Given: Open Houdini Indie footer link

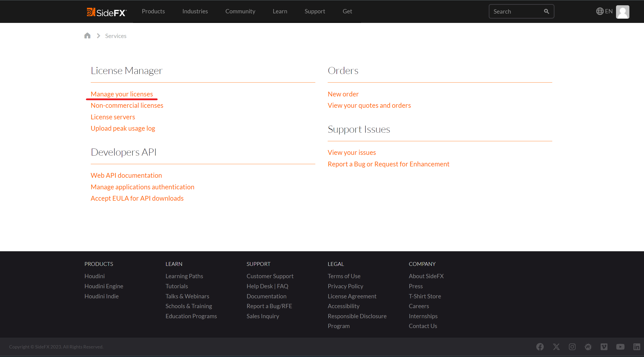Looking at the screenshot, I should [x=102, y=296].
